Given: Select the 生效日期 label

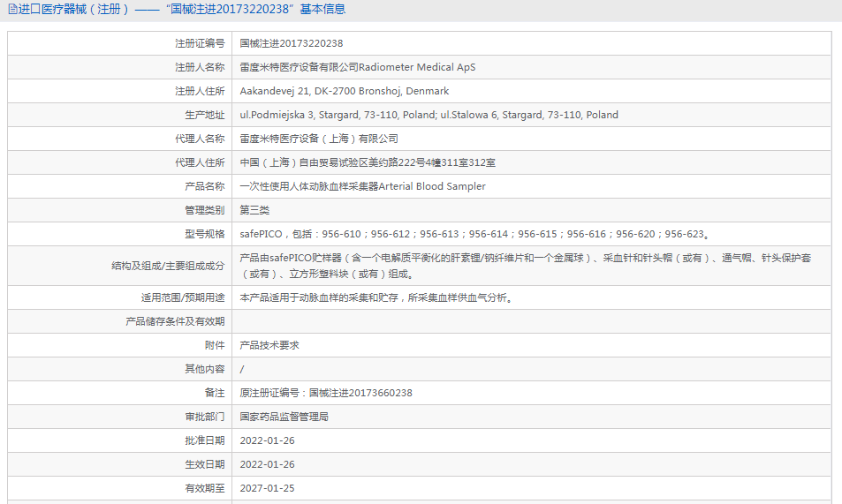Looking at the screenshot, I should tap(205, 464).
